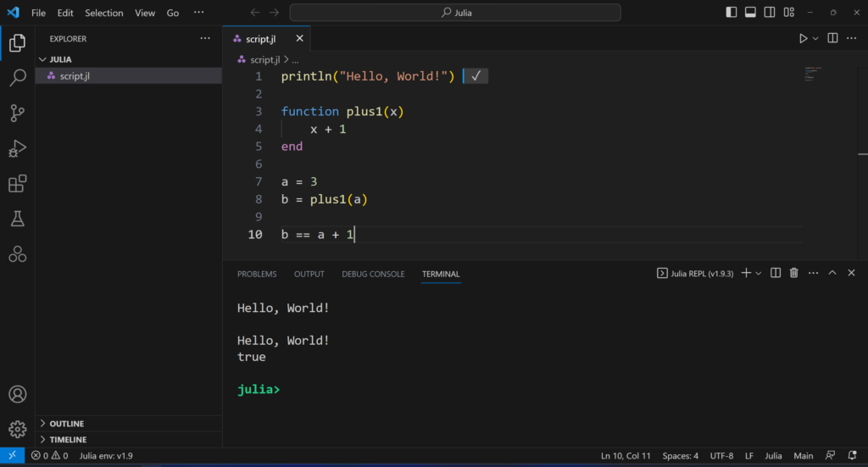Switch to the PROBLEMS panel tab
This screenshot has width=868, height=467.
pos(257,274)
